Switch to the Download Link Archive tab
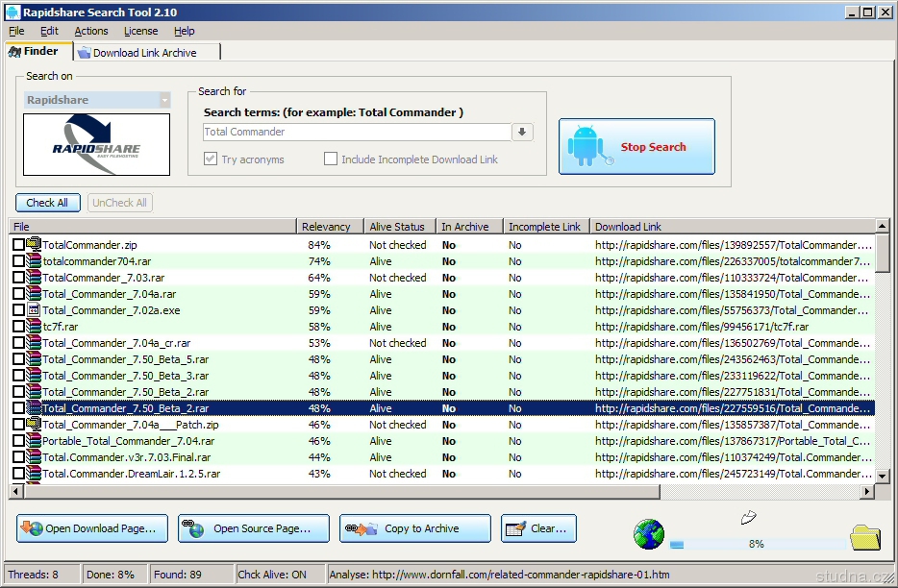Image resolution: width=898 pixels, height=588 pixels. click(x=145, y=53)
